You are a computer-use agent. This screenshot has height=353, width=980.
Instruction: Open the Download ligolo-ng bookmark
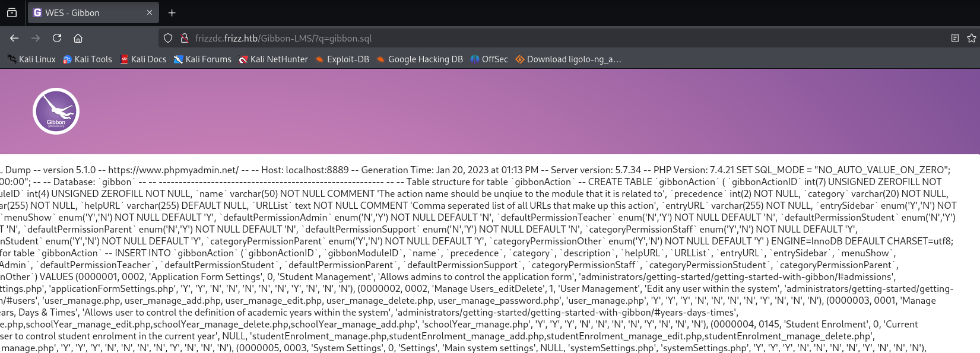[x=568, y=59]
